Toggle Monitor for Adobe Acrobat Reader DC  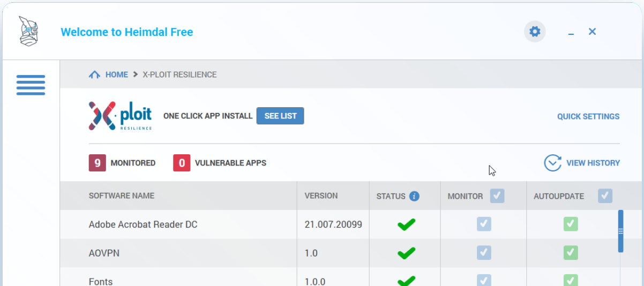(x=484, y=224)
